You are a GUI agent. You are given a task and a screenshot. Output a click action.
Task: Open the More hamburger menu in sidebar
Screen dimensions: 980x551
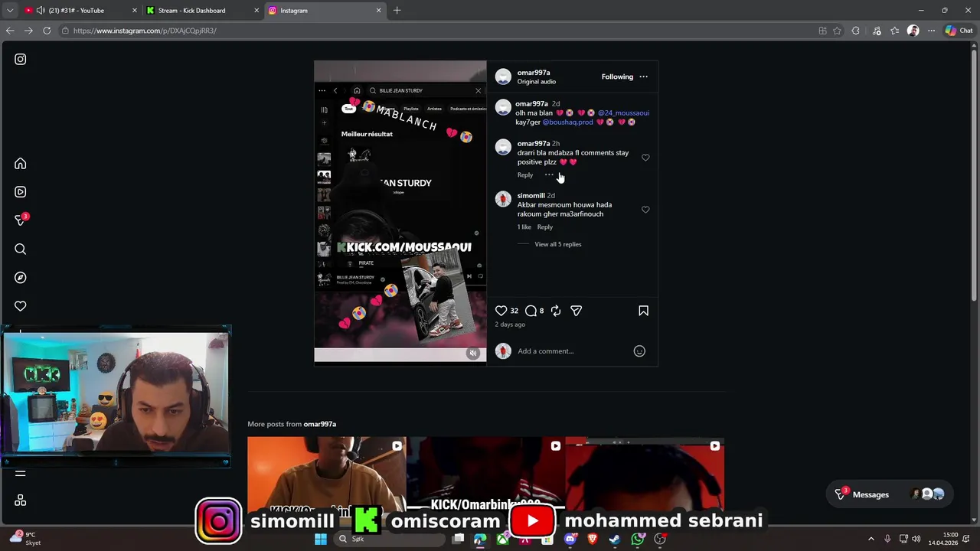coord(21,473)
